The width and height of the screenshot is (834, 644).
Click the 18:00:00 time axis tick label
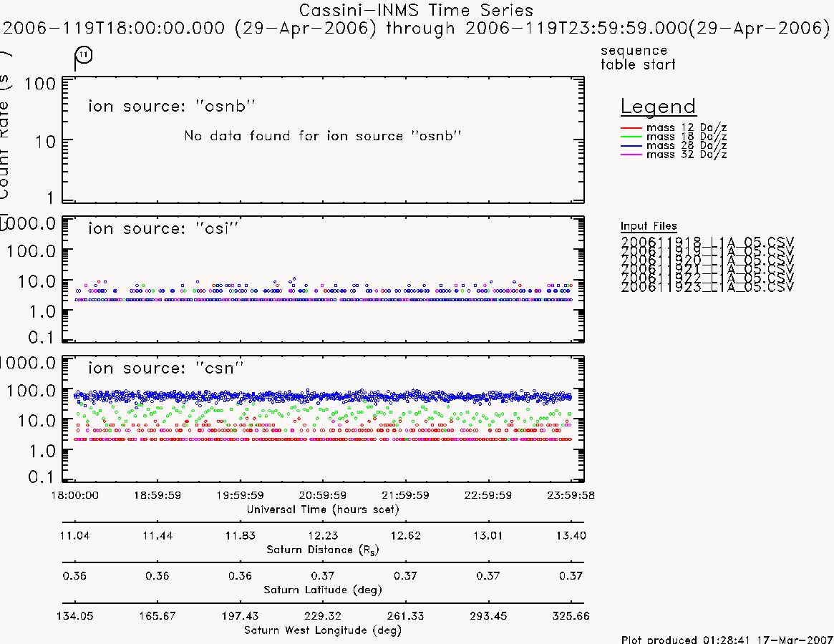[x=74, y=495]
